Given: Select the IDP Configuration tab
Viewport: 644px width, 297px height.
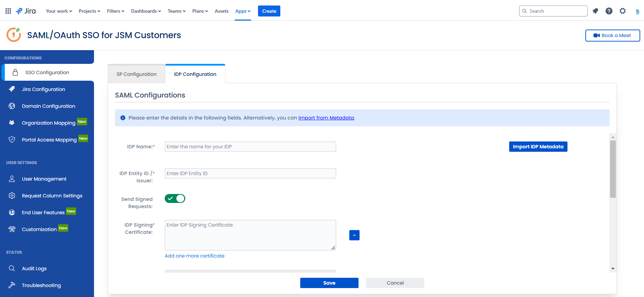Looking at the screenshot, I should (195, 74).
